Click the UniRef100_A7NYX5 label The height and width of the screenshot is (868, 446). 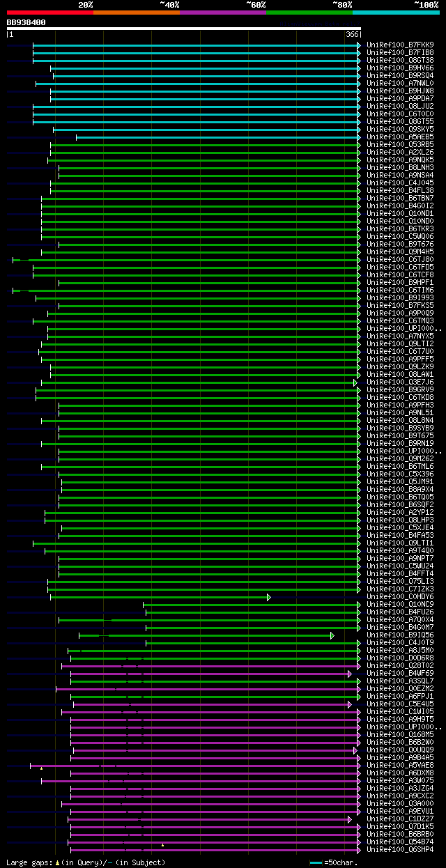(x=400, y=336)
